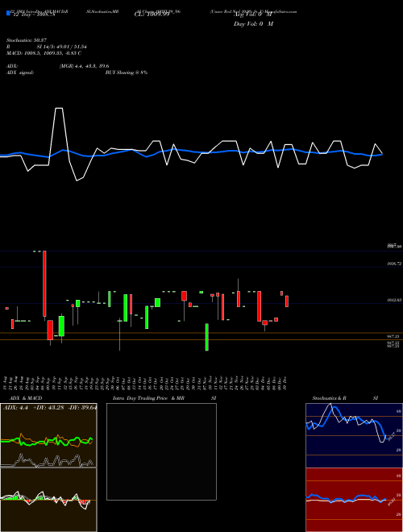The height and width of the screenshot is (532, 403).
Task: Click the 'Intra Day Trading Price & MR' title
Action: coord(148,398)
